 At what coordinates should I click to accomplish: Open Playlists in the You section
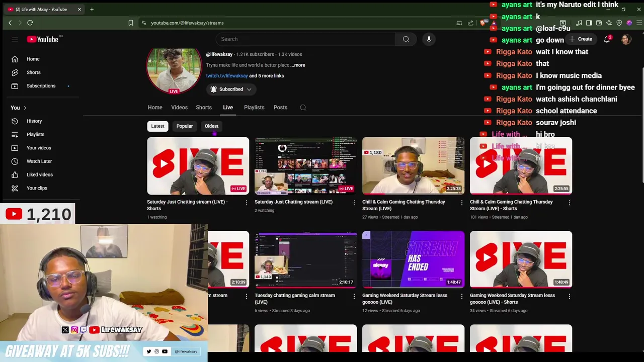[x=35, y=134]
